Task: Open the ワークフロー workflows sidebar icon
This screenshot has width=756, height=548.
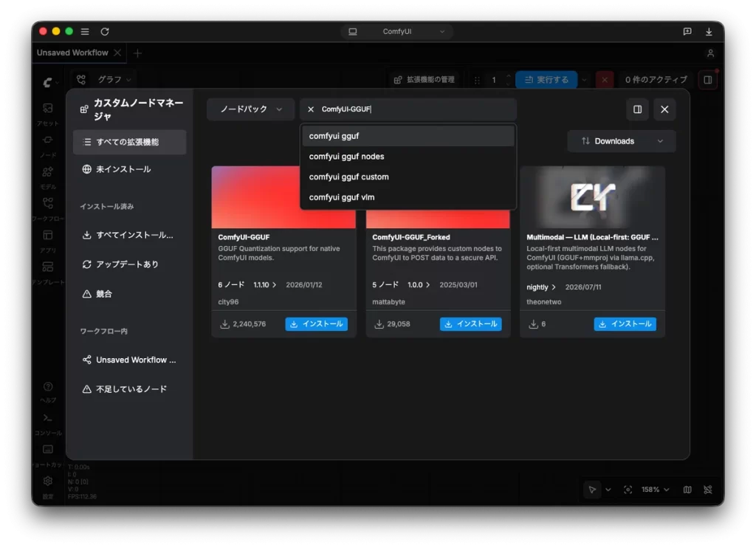Action: pyautogui.click(x=48, y=209)
